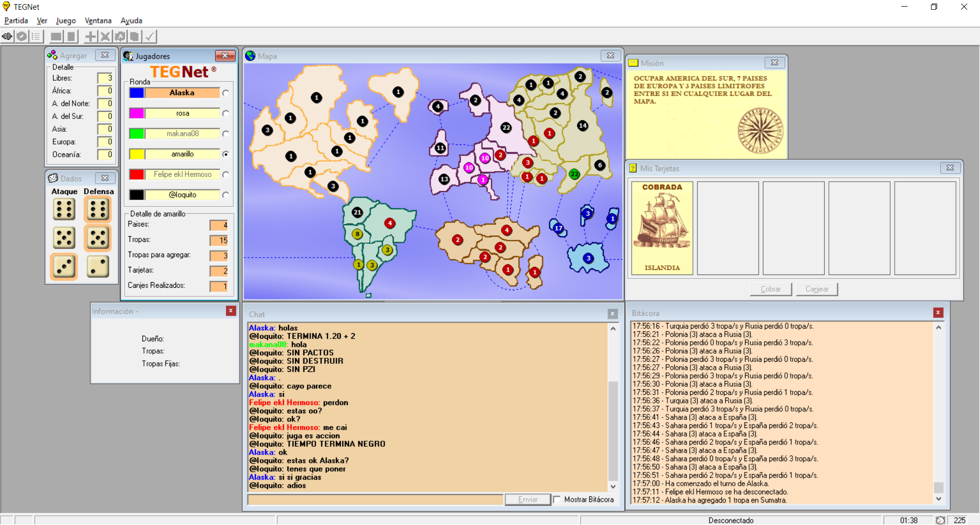The width and height of the screenshot is (980, 525).
Task: Click the defense die showing two
Action: 98,266
